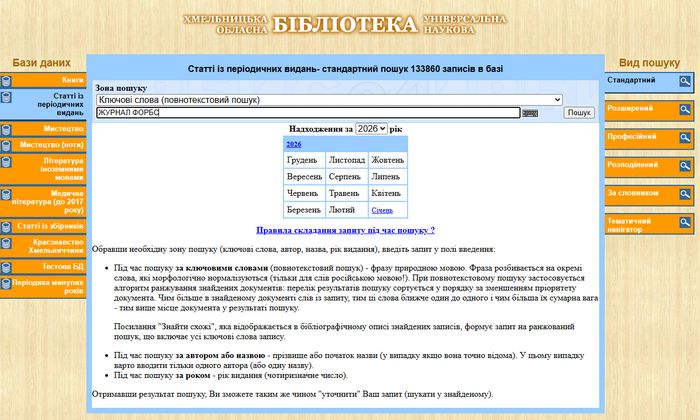
Task: Click magnifier icon for Стандартний search
Action: 685,80
